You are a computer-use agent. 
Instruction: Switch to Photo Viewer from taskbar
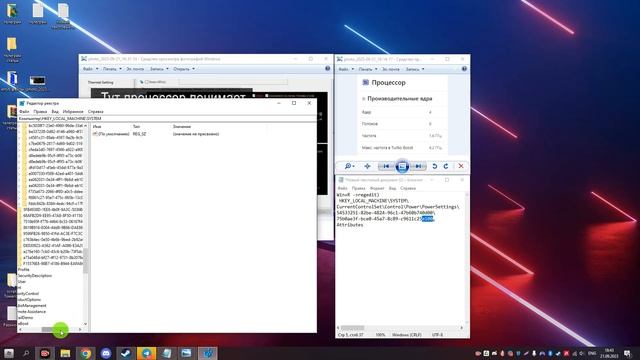(187, 353)
